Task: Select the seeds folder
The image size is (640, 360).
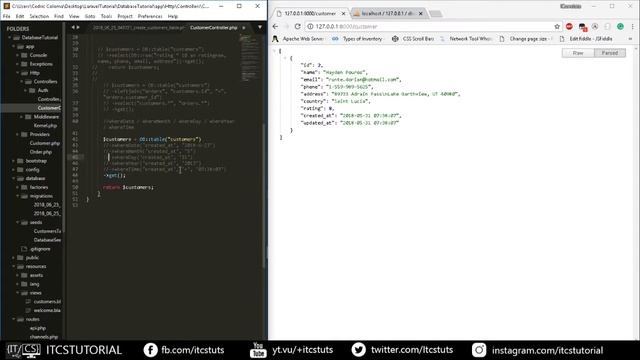Action: coord(36,222)
